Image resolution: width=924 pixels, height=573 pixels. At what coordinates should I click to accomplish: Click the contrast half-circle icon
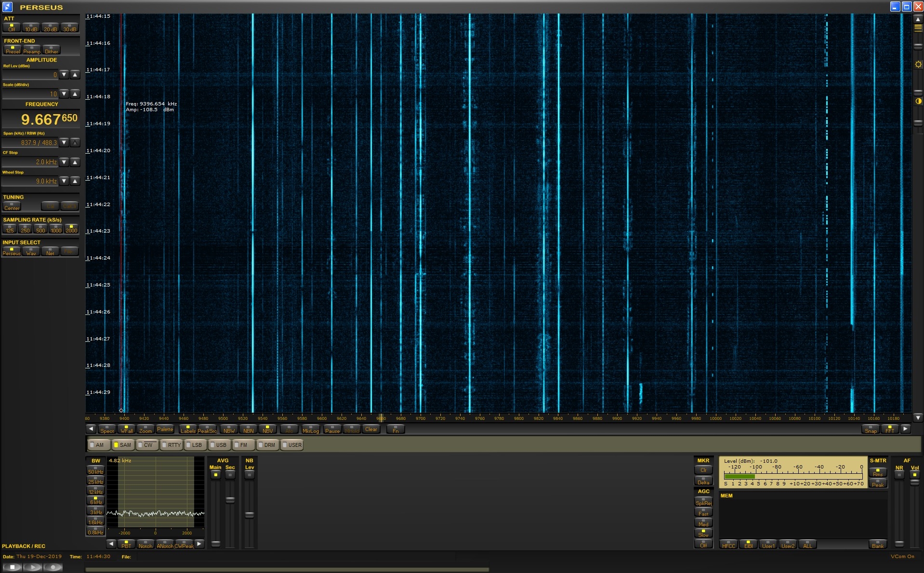click(x=918, y=101)
